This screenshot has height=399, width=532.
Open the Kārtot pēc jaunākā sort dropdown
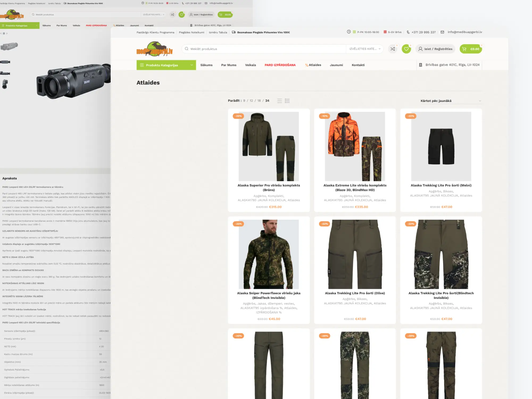pyautogui.click(x=450, y=101)
